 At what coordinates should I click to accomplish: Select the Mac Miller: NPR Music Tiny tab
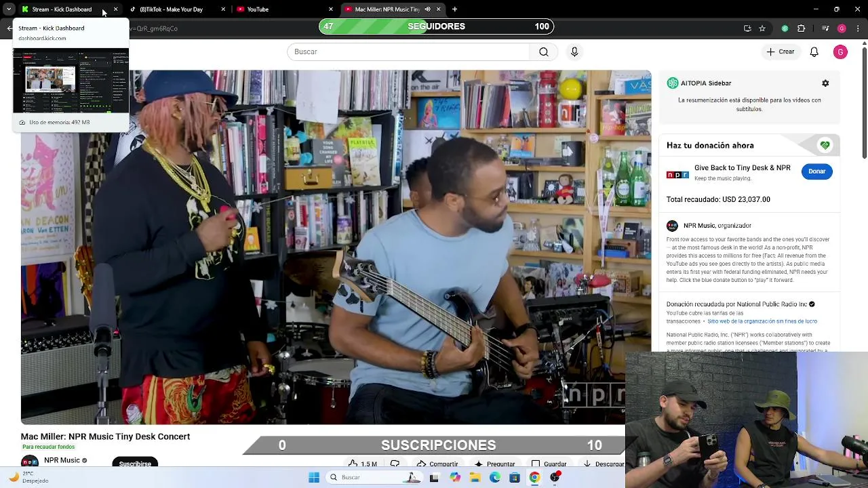387,9
